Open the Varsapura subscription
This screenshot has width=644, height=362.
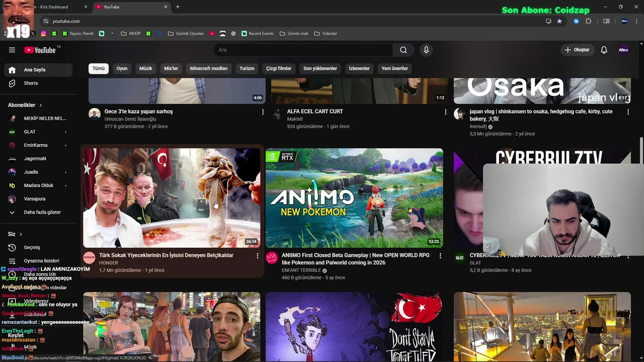tap(38, 199)
